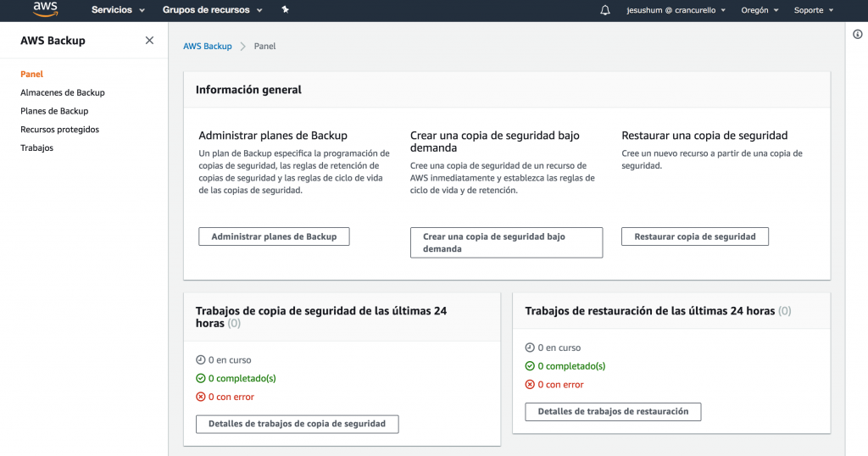Open the Oregón region selector

[x=759, y=10]
